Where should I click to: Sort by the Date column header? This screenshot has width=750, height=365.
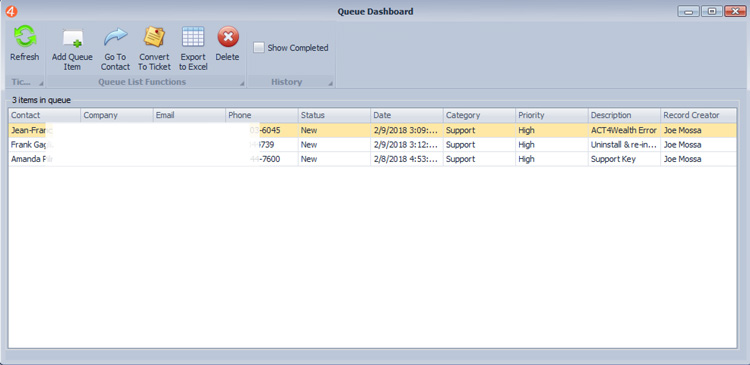[407, 115]
